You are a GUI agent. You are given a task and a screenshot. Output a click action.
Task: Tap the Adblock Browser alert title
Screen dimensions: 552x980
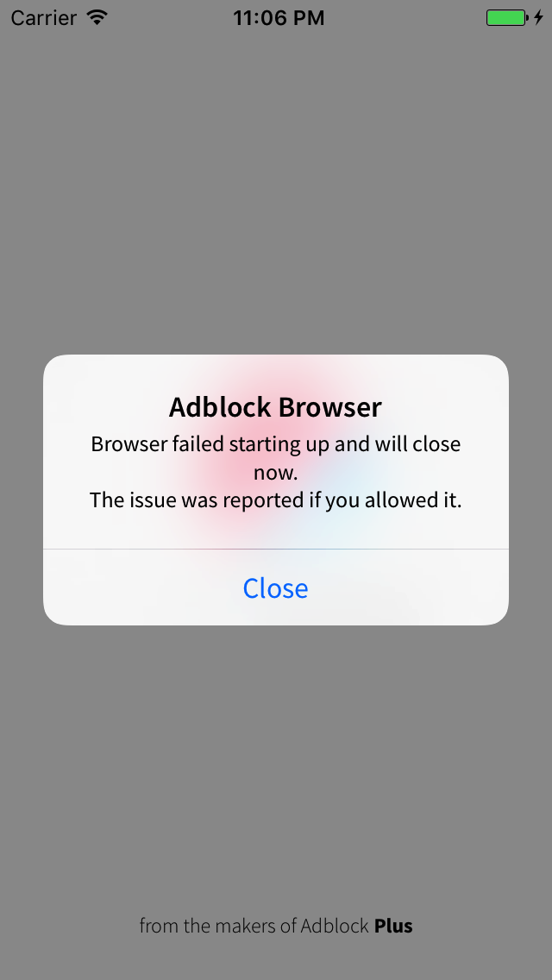tap(275, 407)
